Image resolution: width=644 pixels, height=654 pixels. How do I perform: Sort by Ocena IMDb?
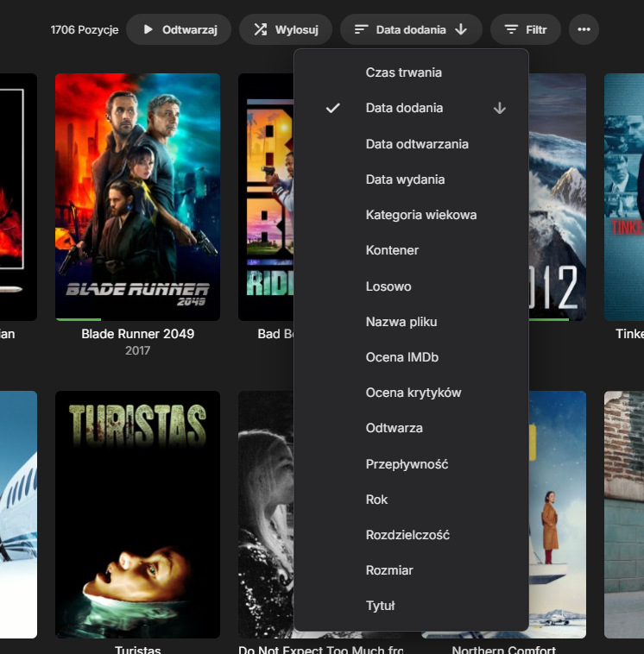click(411, 357)
